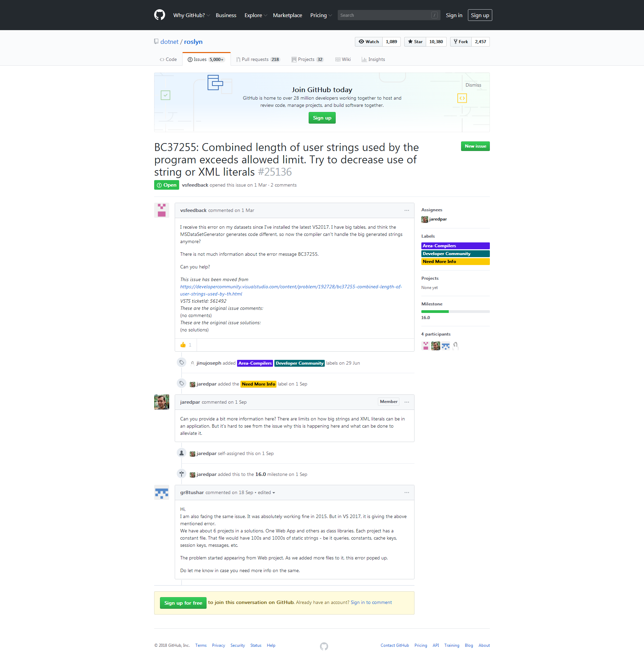
Task: Click thumbs up reaction on first comment
Action: [x=186, y=345]
